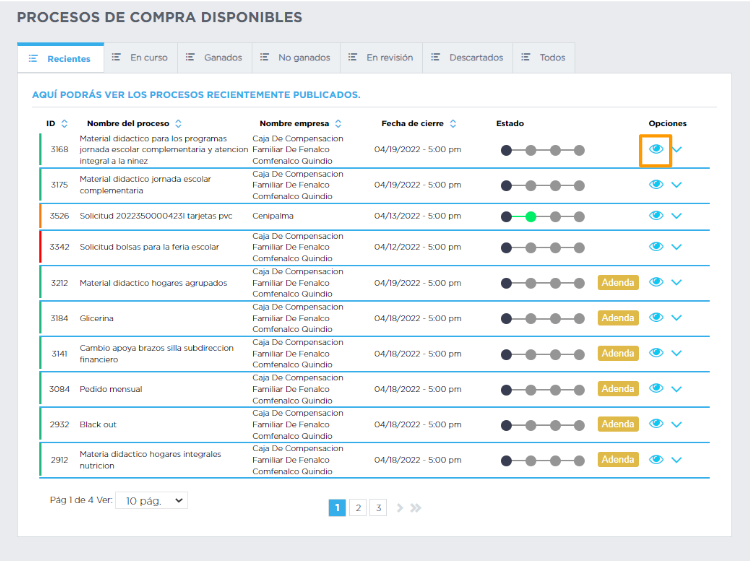Image resolution: width=750 pixels, height=561 pixels.
Task: Expand row 3175 chevron
Action: (x=676, y=185)
